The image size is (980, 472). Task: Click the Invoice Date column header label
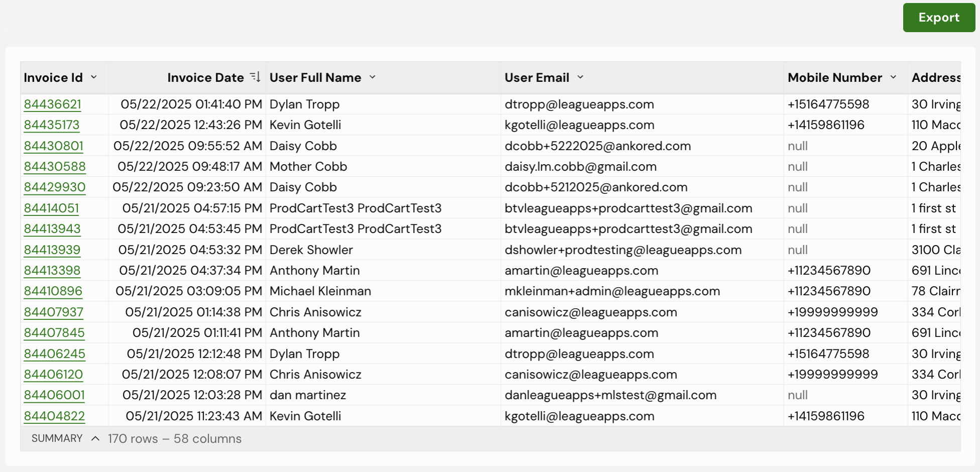tap(205, 77)
